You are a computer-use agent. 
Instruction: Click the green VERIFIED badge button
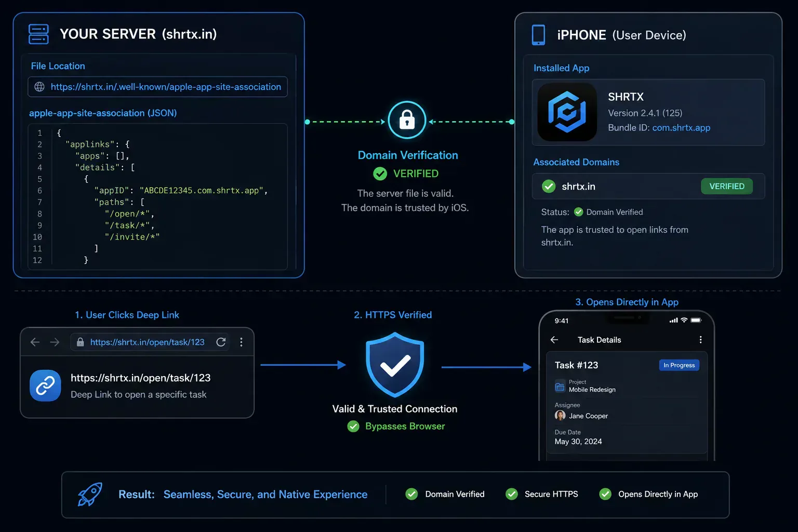727,186
